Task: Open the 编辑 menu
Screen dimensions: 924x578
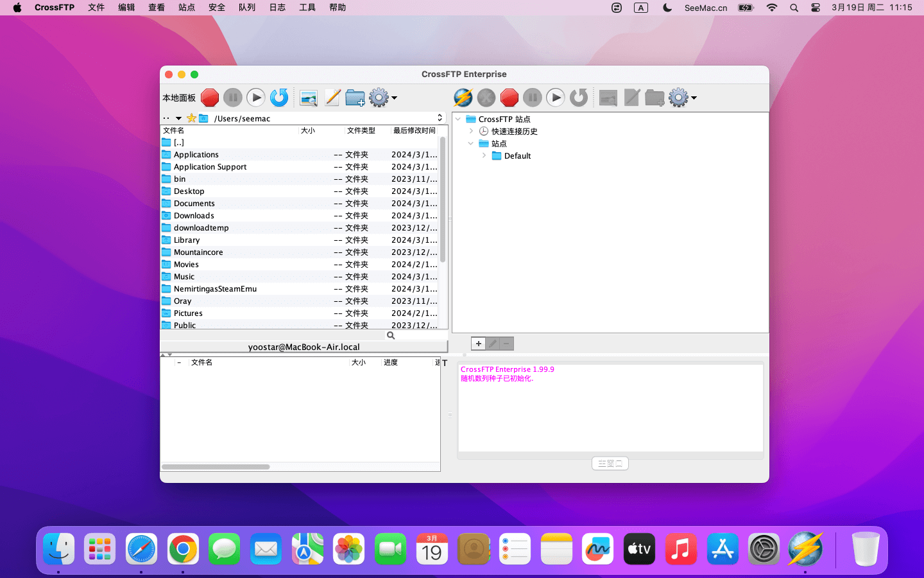Action: (126, 8)
